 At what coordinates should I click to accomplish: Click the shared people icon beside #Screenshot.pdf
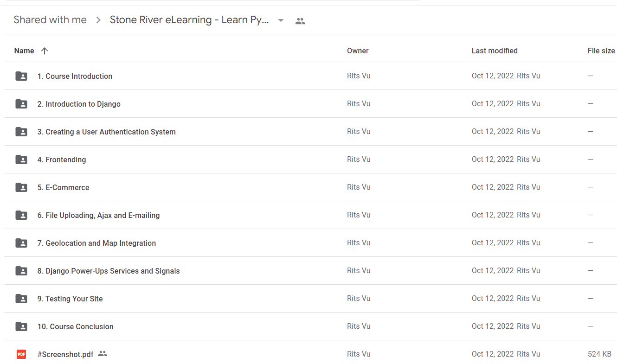pos(103,354)
